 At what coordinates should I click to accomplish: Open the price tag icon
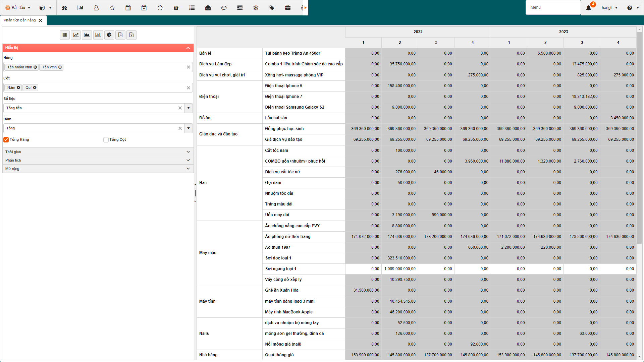(x=272, y=8)
